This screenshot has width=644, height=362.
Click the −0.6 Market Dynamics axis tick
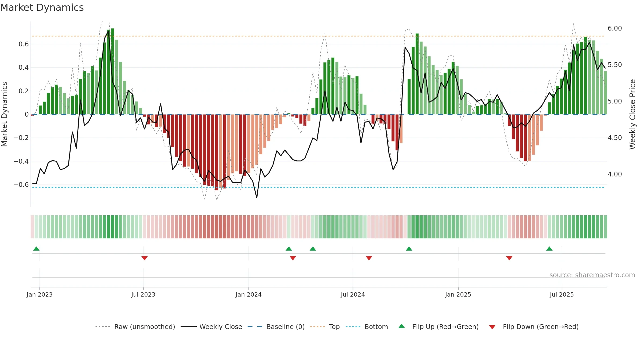pyautogui.click(x=21, y=185)
